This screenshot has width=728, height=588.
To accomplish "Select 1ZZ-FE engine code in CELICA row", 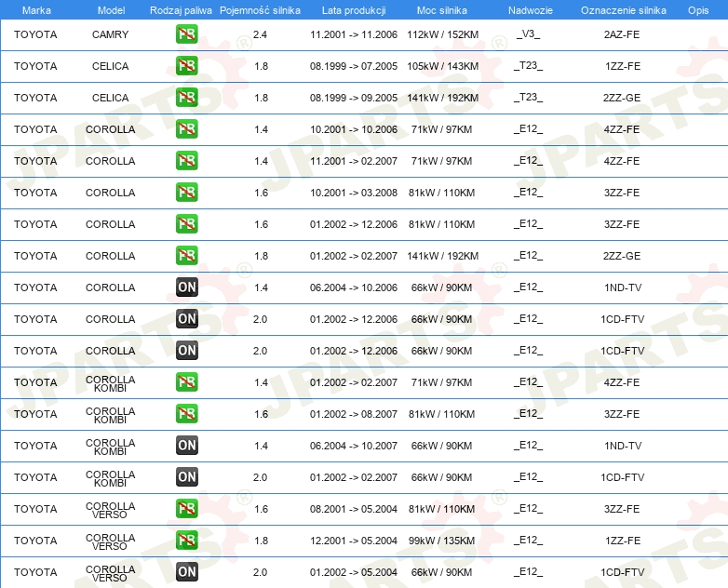I will pyautogui.click(x=623, y=66).
